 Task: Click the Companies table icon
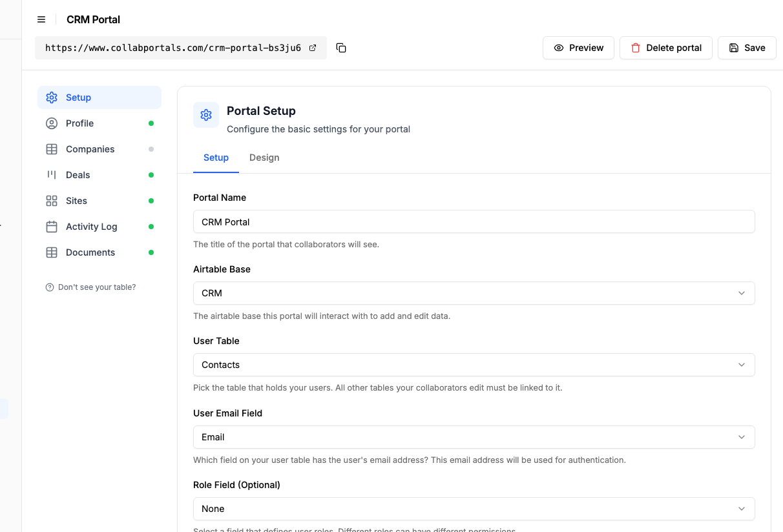click(x=52, y=149)
